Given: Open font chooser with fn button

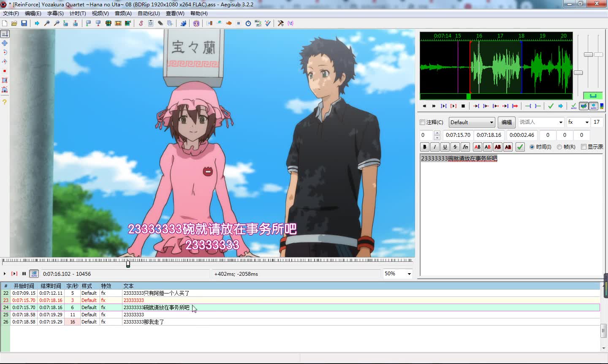Looking at the screenshot, I should click(x=465, y=147).
